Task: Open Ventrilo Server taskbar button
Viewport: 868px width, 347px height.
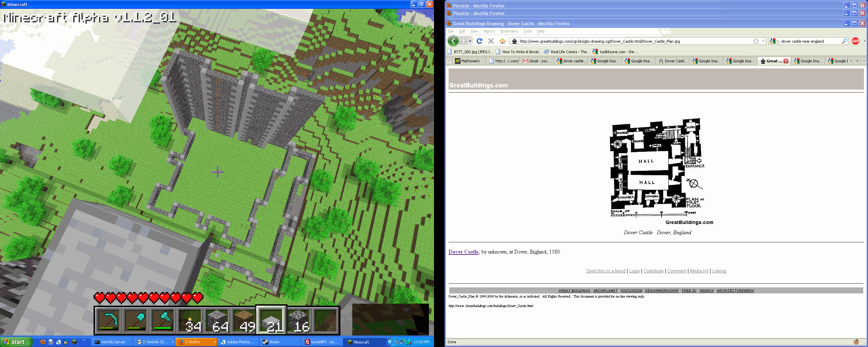Action: coord(112,342)
